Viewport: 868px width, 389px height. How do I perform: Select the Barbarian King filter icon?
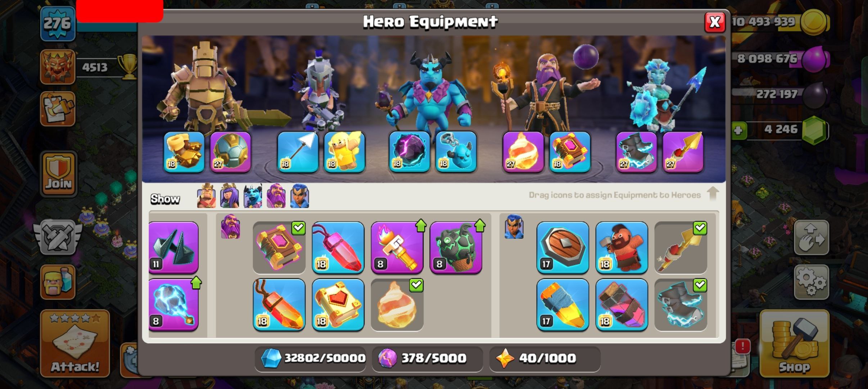(x=206, y=196)
